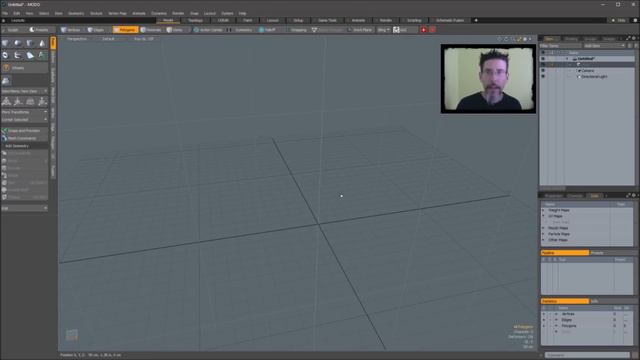Select the Cube primitive tool
The width and height of the screenshot is (640, 360).
click(6, 43)
